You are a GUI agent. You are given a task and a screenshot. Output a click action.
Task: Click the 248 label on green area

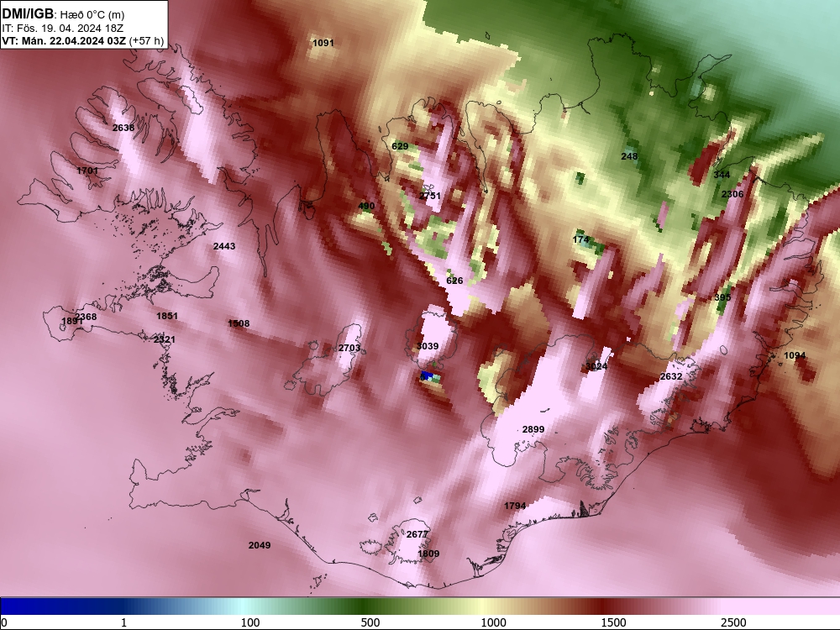click(629, 156)
